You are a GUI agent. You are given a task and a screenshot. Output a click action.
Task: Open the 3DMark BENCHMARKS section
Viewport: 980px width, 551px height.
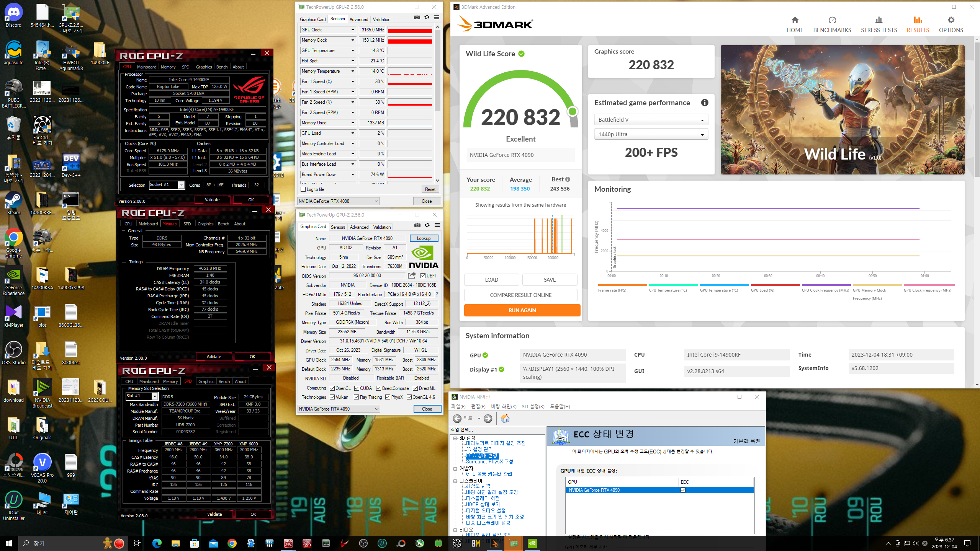832,24
